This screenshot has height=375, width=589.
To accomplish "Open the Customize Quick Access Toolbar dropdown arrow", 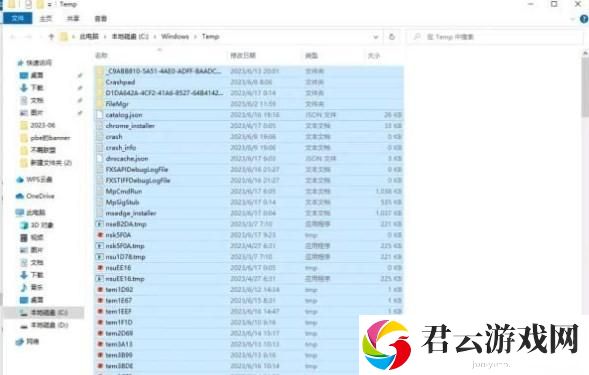I will point(49,5).
